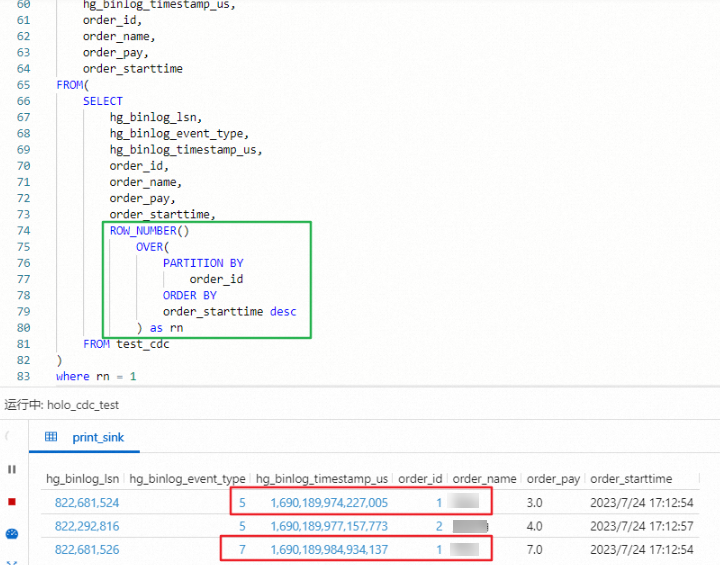Click the table grid icon beside print_sink
The height and width of the screenshot is (565, 720).
51,436
